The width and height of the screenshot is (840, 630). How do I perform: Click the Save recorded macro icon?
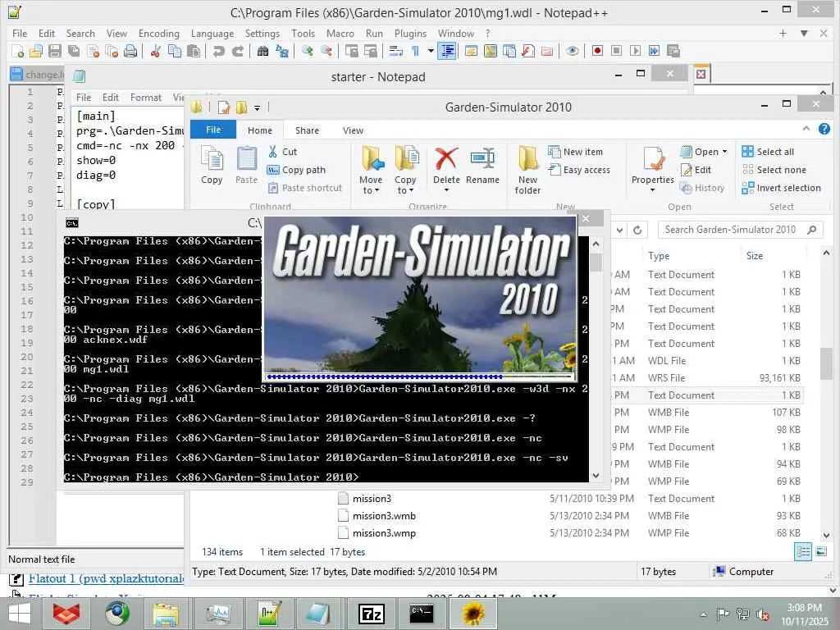pos(673,51)
